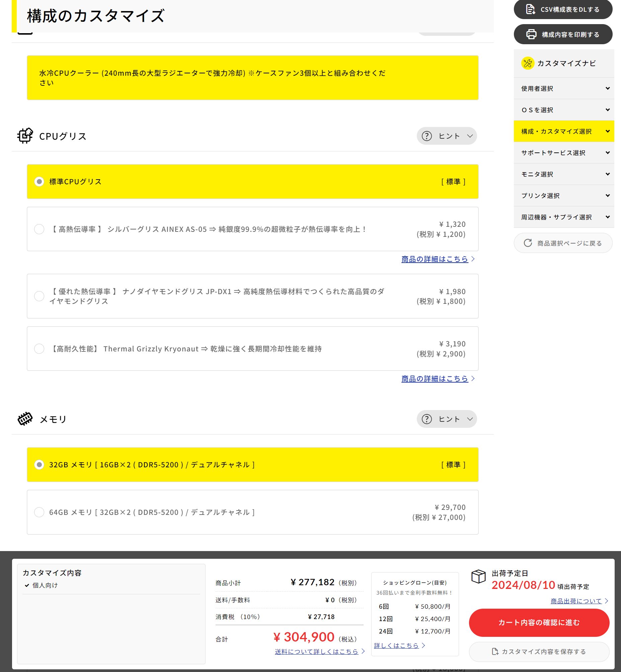Open 構成・カスタマイズ選択 navi item
Viewport: 621px width, 672px height.
tap(564, 131)
